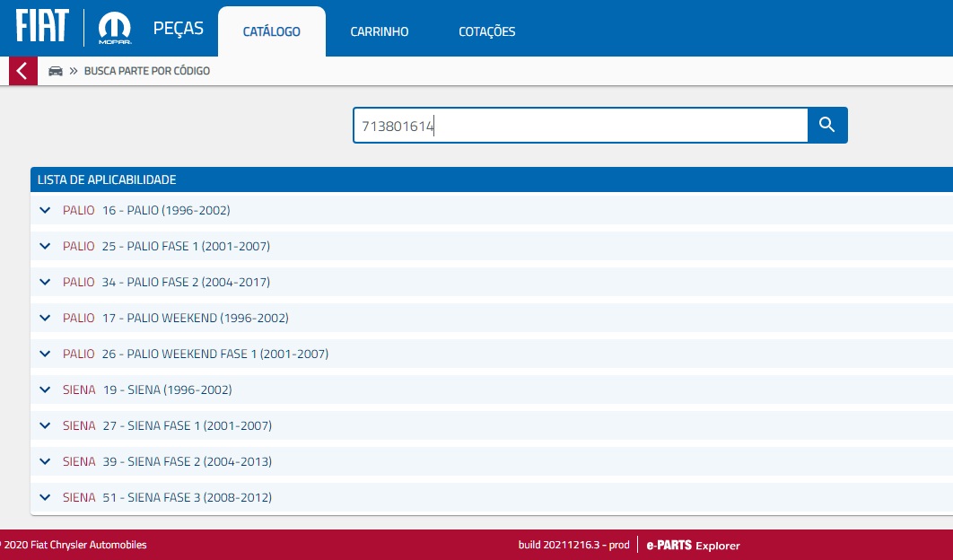Click the red back arrow button

click(22, 71)
